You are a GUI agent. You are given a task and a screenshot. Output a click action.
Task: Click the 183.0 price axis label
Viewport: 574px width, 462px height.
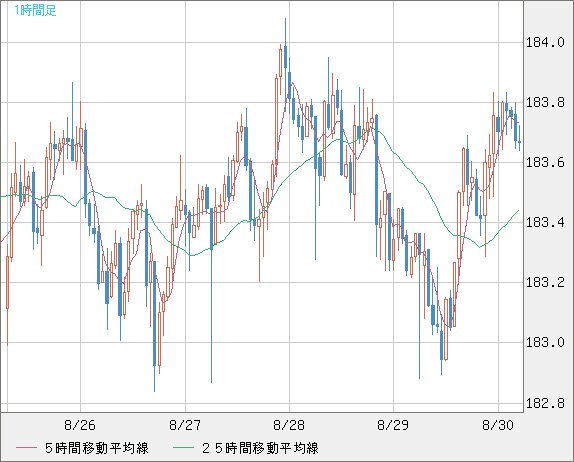[x=545, y=343]
